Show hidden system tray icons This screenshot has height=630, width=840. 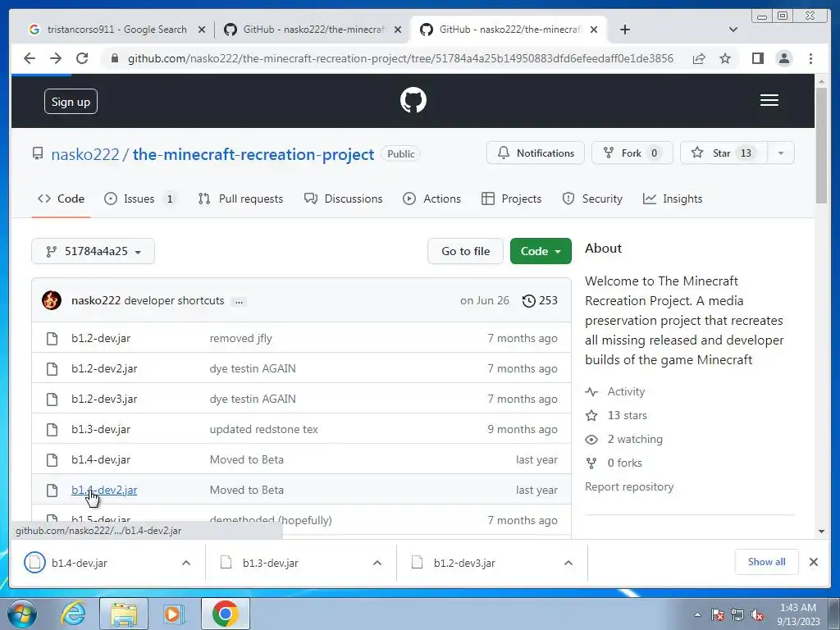[697, 614]
